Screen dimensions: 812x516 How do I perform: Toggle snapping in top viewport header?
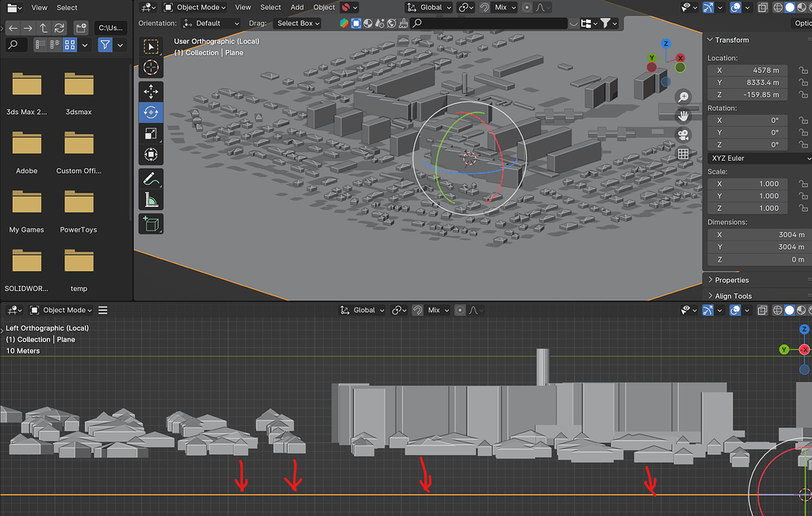pos(485,7)
